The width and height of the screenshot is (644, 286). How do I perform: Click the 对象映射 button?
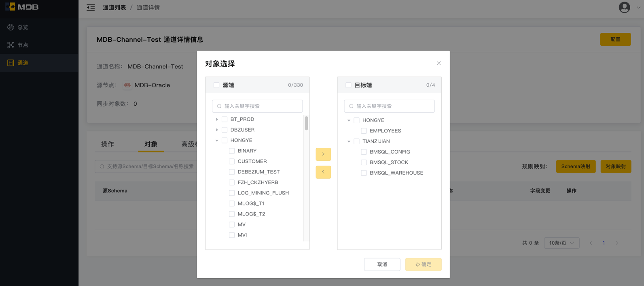pos(616,166)
